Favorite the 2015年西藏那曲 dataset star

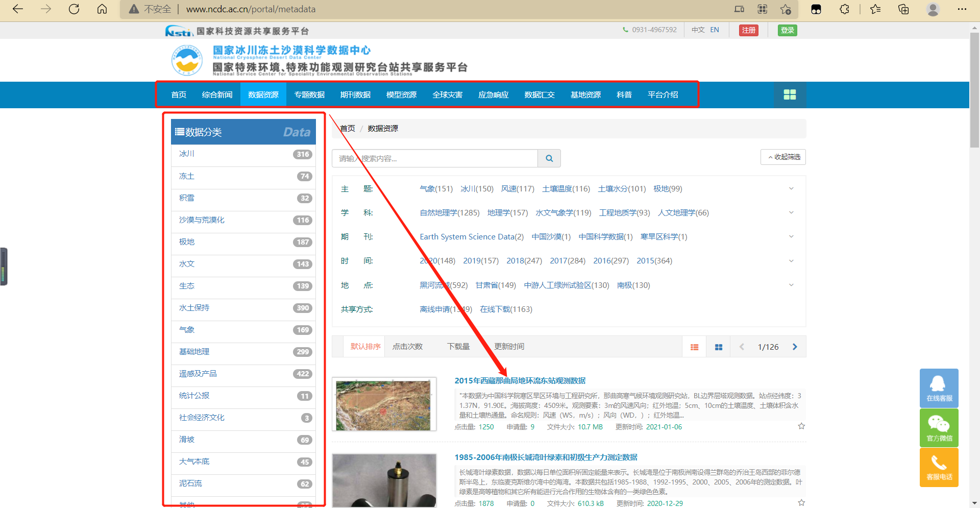801,425
